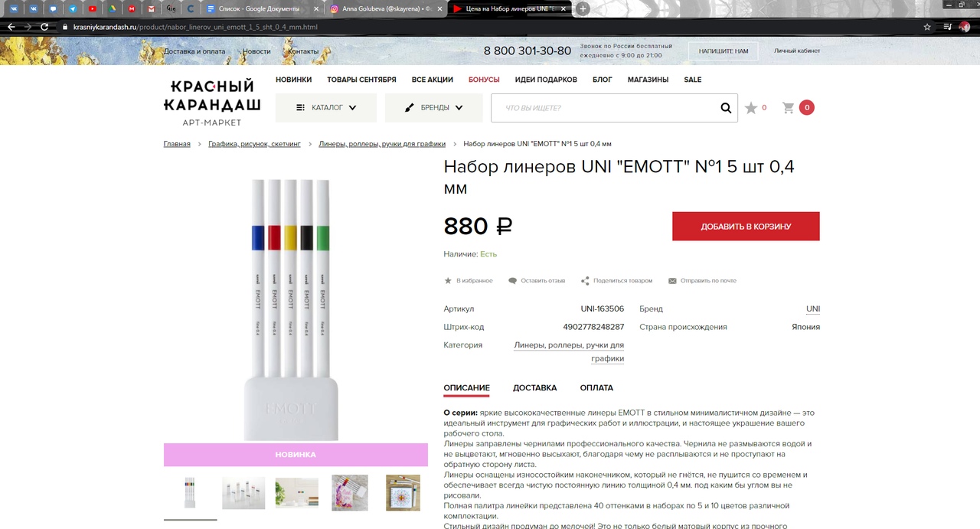
Task: Open the Бонусы menu item
Action: (484, 80)
